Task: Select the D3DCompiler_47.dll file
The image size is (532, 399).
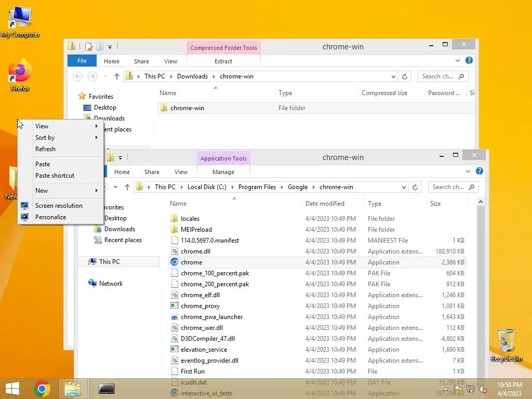Action: tap(317, 339)
